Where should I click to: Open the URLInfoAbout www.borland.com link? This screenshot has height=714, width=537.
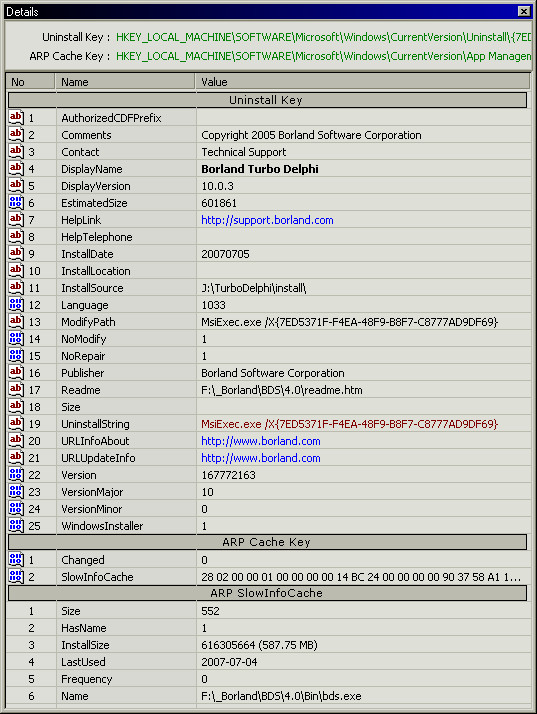(261, 441)
